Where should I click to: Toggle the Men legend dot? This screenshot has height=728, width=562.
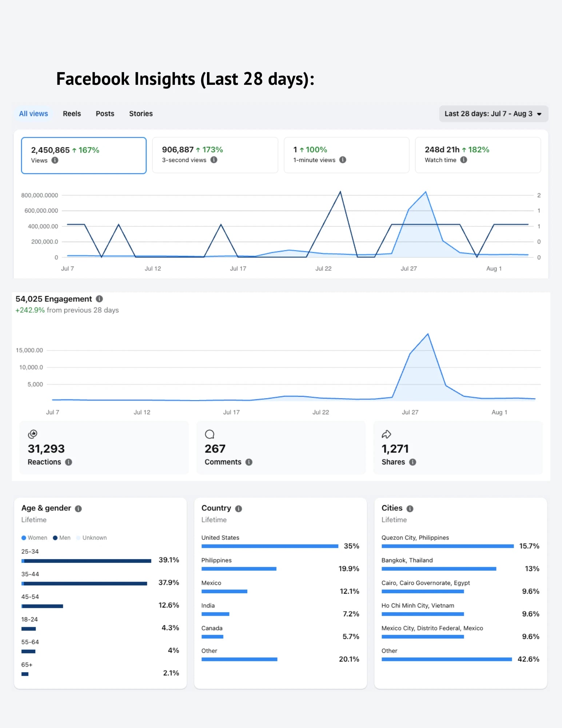[55, 538]
